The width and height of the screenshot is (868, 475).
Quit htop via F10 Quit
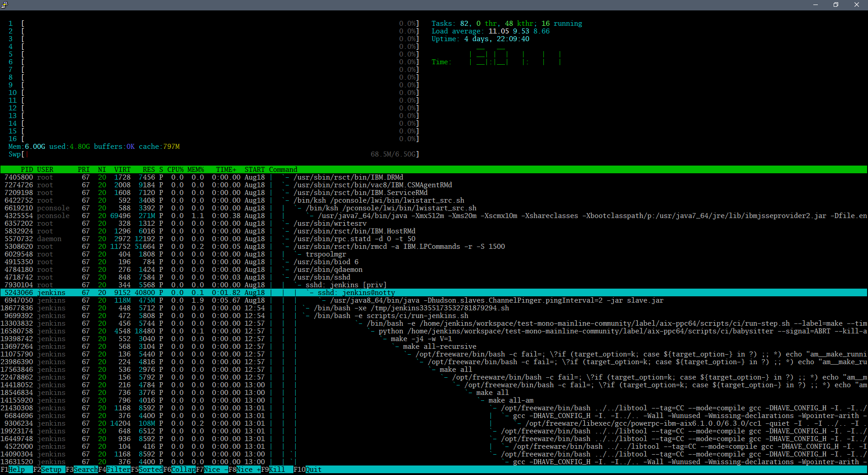pyautogui.click(x=309, y=470)
